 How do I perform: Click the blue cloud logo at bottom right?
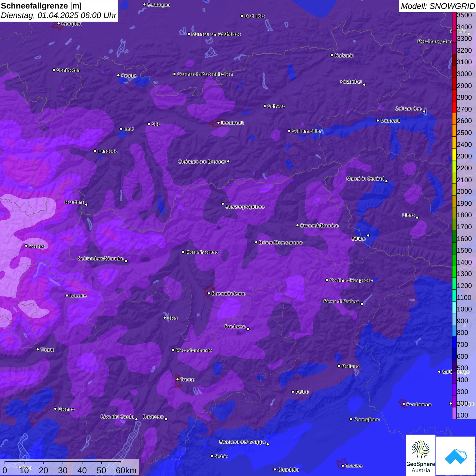pyautogui.click(x=456, y=456)
